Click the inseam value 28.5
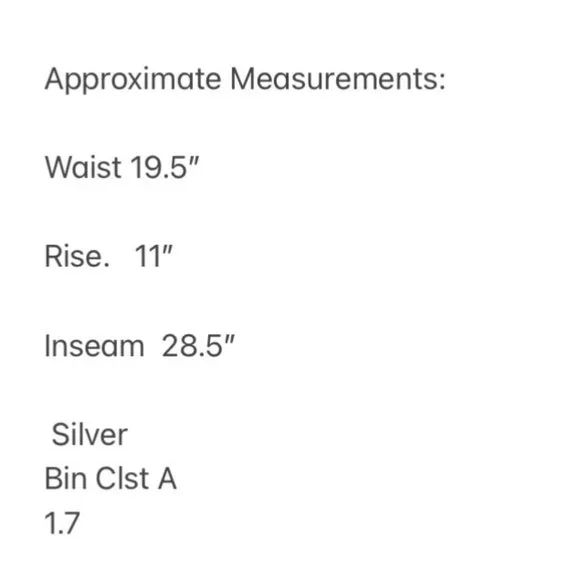This screenshot has width=580, height=580. click(192, 346)
